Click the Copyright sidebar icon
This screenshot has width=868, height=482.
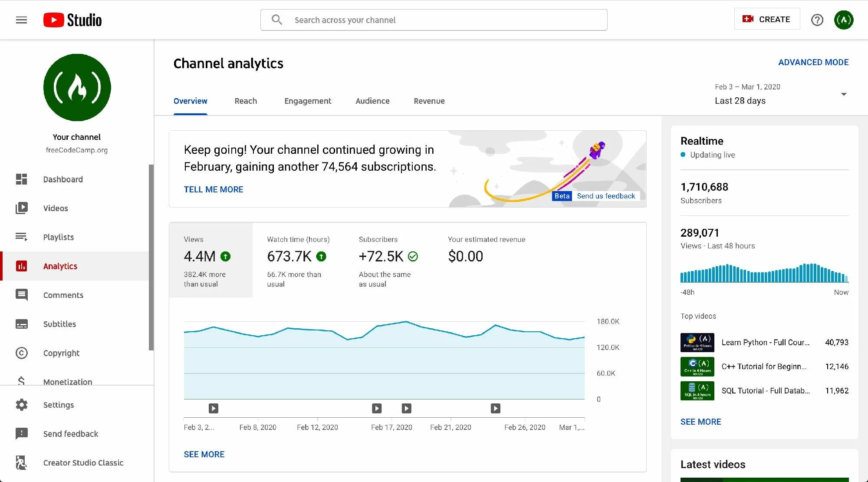click(x=22, y=353)
